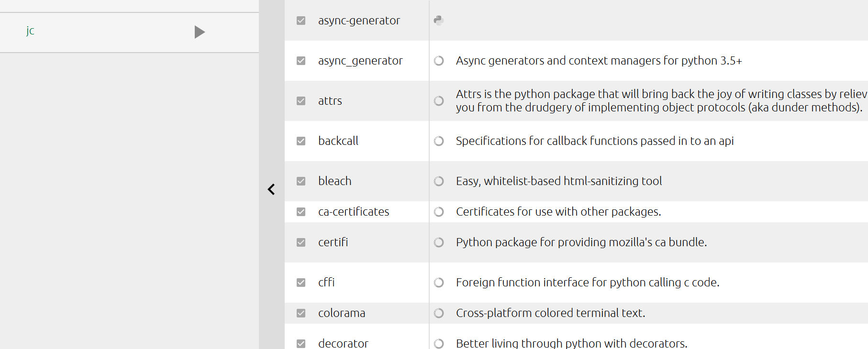Click the circle icon in backcall row
Image resolution: width=868 pixels, height=349 pixels.
[x=438, y=141]
